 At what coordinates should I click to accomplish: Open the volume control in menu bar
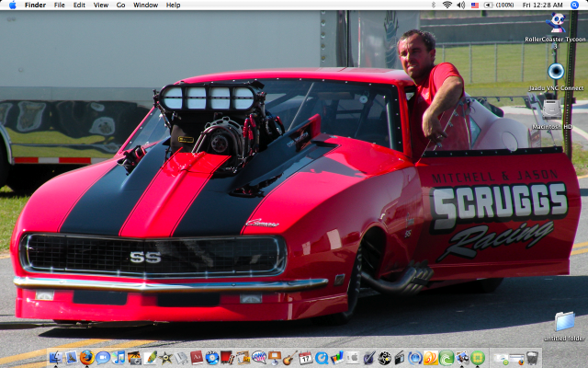click(461, 5)
